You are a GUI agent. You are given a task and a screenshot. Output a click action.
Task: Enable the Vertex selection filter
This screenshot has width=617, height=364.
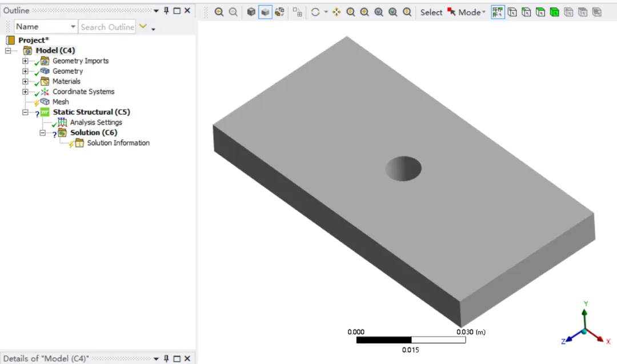tap(512, 12)
